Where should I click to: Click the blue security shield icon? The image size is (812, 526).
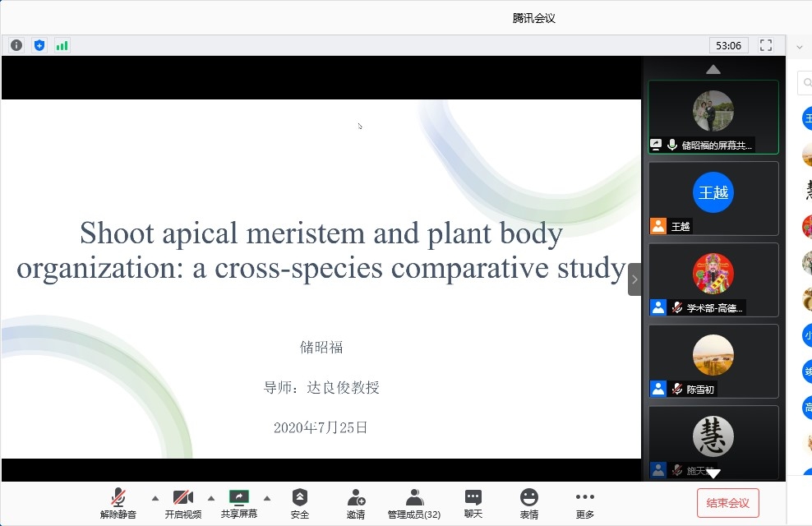[39, 45]
